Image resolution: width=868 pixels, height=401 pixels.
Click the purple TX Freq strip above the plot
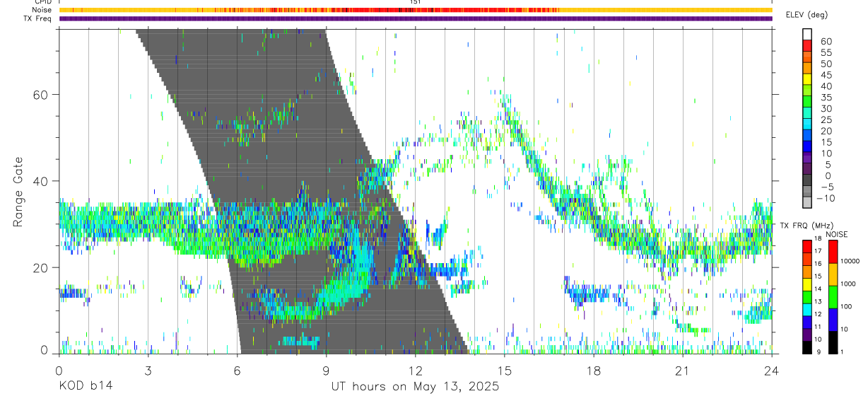tap(416, 18)
